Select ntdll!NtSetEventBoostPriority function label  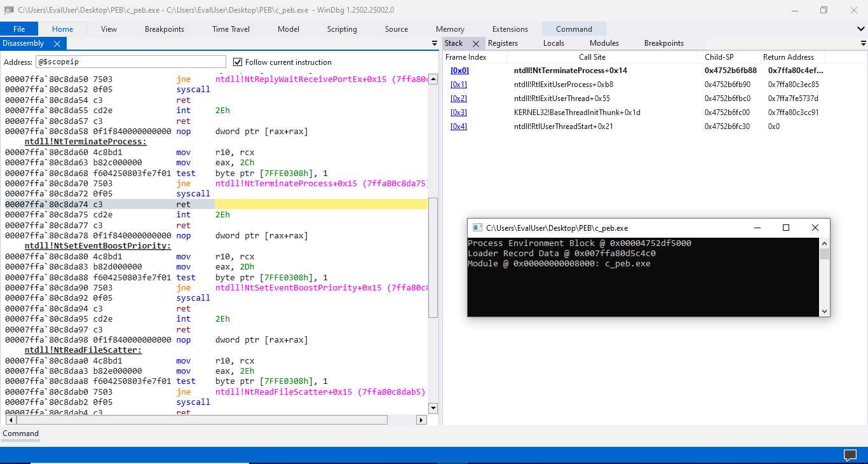coord(98,246)
